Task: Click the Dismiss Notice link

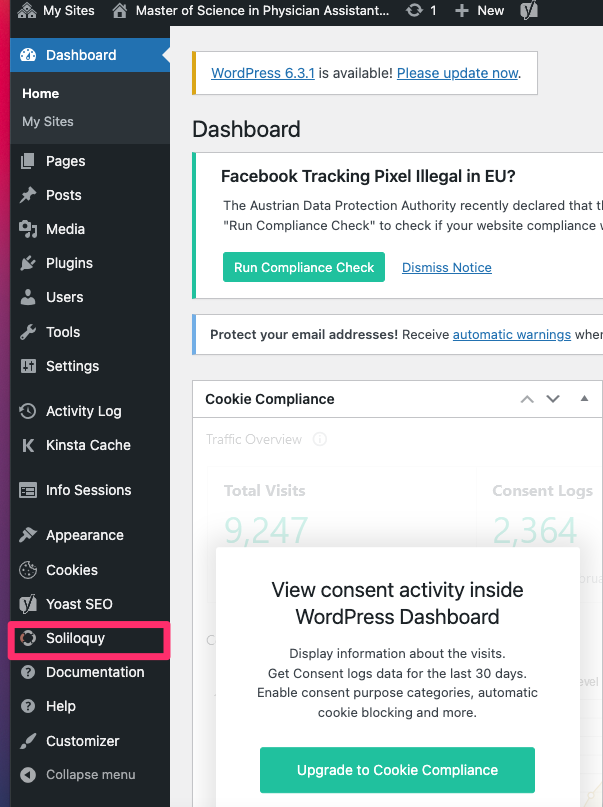Action: pyautogui.click(x=447, y=267)
